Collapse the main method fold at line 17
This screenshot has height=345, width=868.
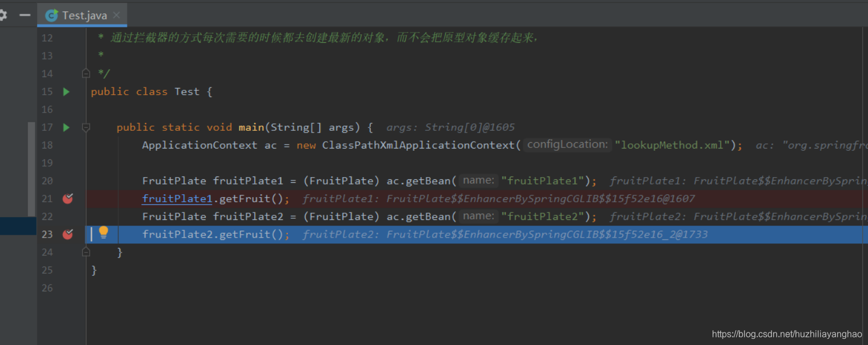pos(86,127)
